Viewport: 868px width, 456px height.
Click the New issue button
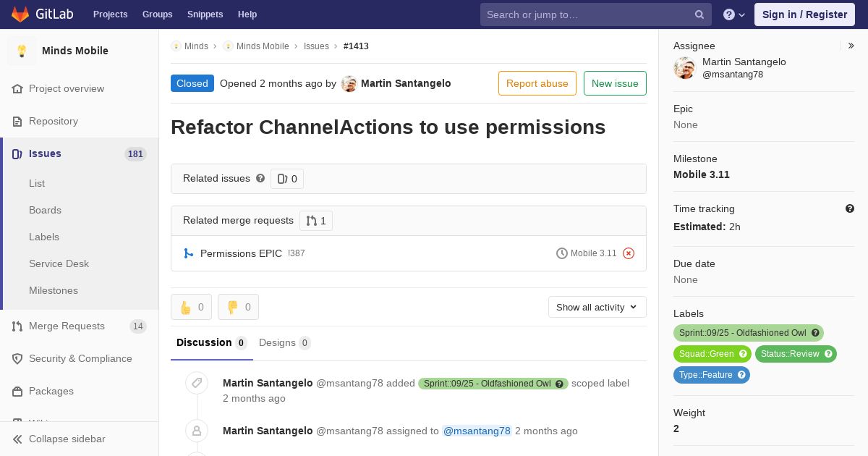tap(615, 83)
